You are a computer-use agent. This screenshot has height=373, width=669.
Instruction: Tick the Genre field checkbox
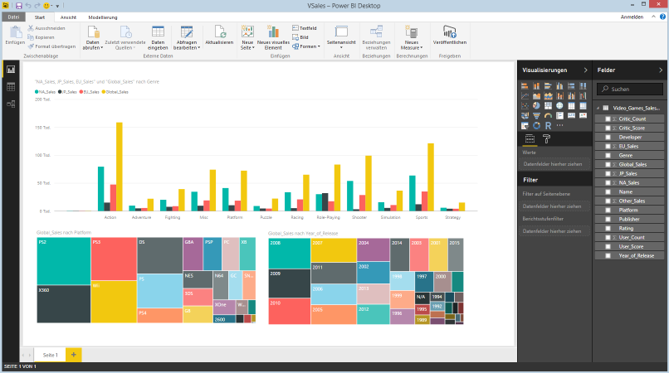coord(608,155)
